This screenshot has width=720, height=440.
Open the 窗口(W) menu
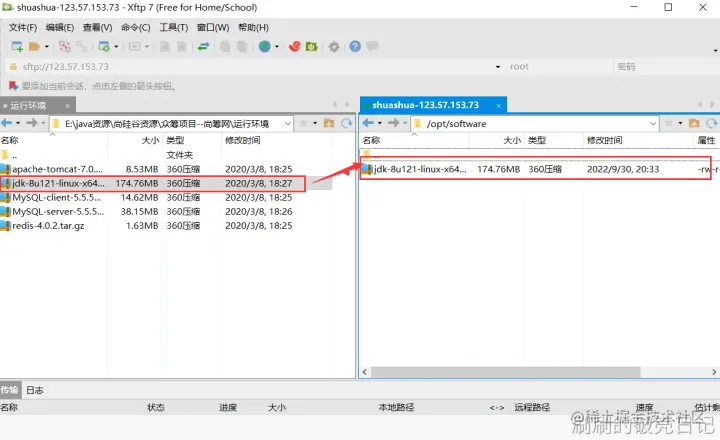[213, 28]
